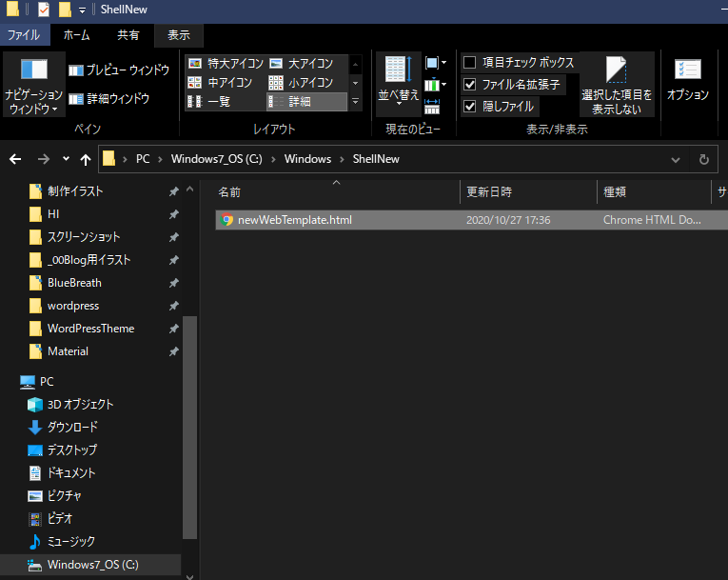Sort by 種類 column header
The image size is (728, 580).
654,192
